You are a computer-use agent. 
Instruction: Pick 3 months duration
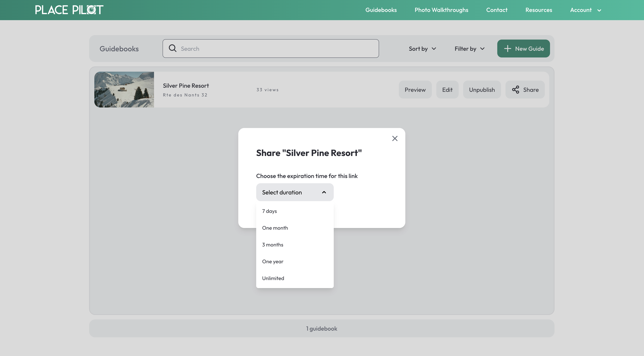273,244
